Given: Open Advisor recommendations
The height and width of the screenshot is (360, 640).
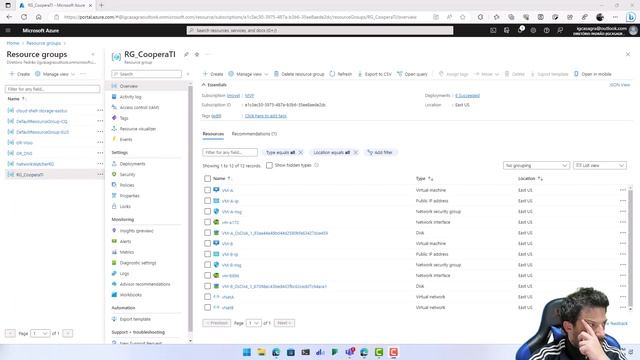Looking at the screenshot, I should coord(144,284).
